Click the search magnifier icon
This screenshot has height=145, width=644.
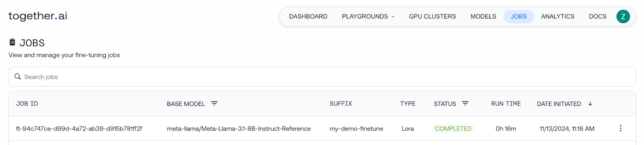[x=18, y=77]
